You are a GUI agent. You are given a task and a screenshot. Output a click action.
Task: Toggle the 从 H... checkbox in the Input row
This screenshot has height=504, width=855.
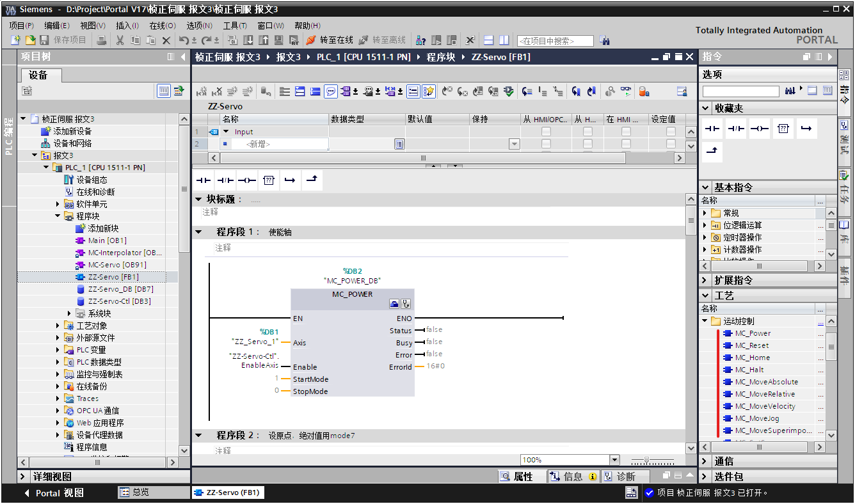(x=587, y=132)
